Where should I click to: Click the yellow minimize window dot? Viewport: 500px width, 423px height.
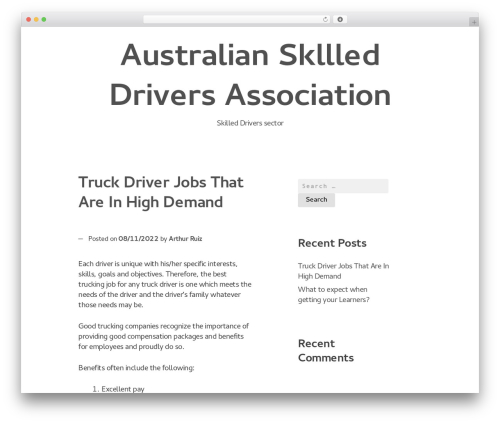(36, 20)
